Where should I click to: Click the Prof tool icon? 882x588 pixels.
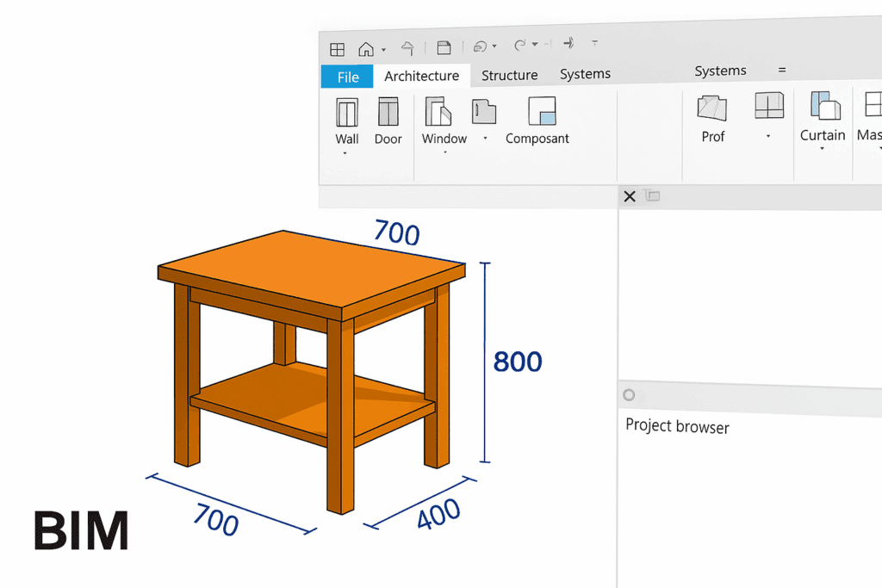(x=712, y=108)
